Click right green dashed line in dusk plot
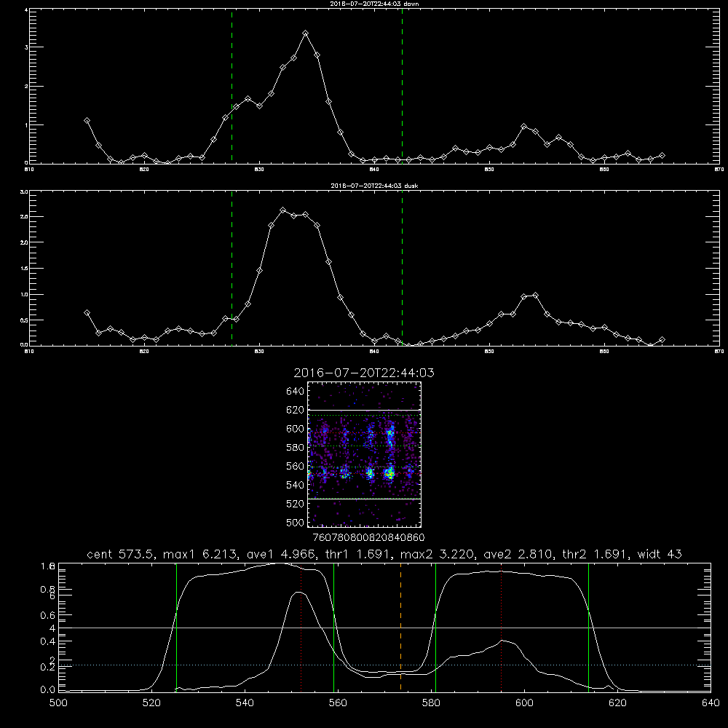728x728 pixels. (x=402, y=268)
